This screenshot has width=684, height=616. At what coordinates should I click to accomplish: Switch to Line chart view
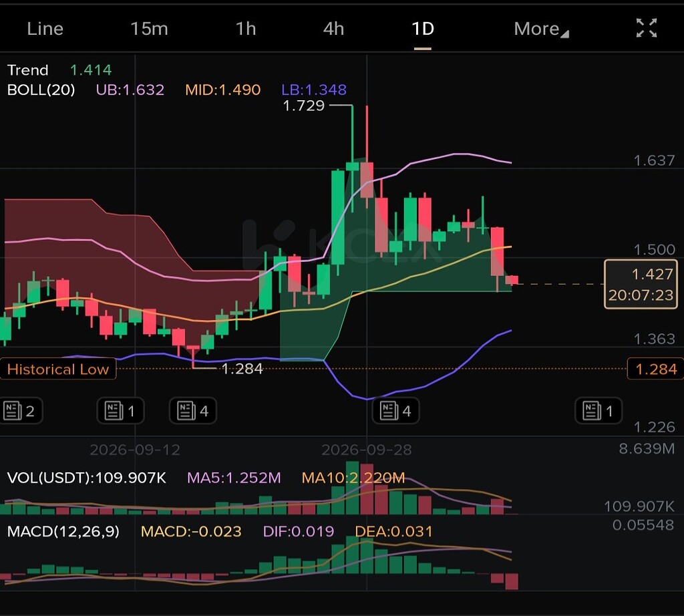(45, 29)
